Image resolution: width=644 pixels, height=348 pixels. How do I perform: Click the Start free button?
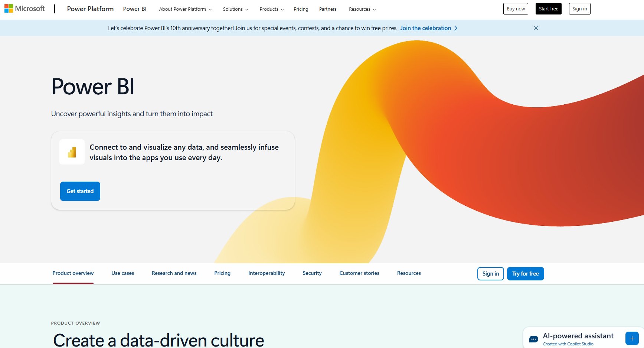coord(548,9)
